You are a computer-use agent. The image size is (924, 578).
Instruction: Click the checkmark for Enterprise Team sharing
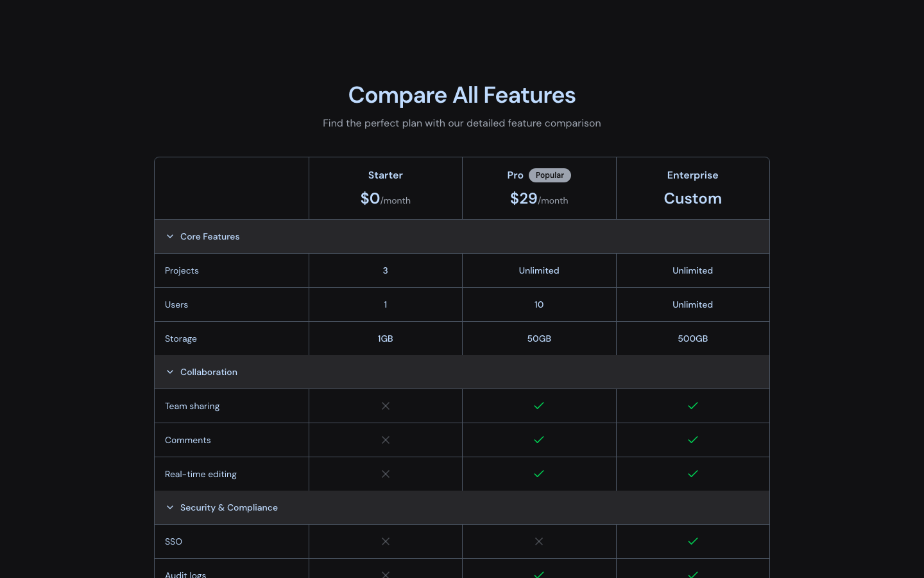click(693, 406)
